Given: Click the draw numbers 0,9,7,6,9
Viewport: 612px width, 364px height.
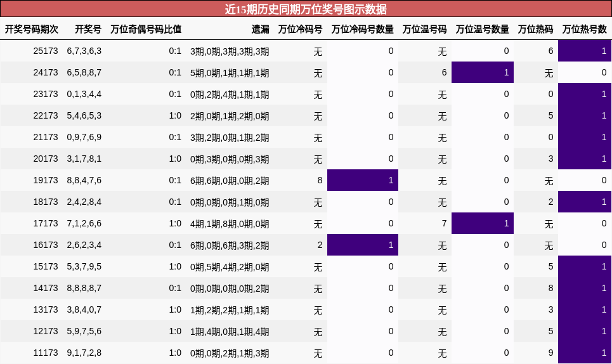Looking at the screenshot, I should (x=84, y=138).
